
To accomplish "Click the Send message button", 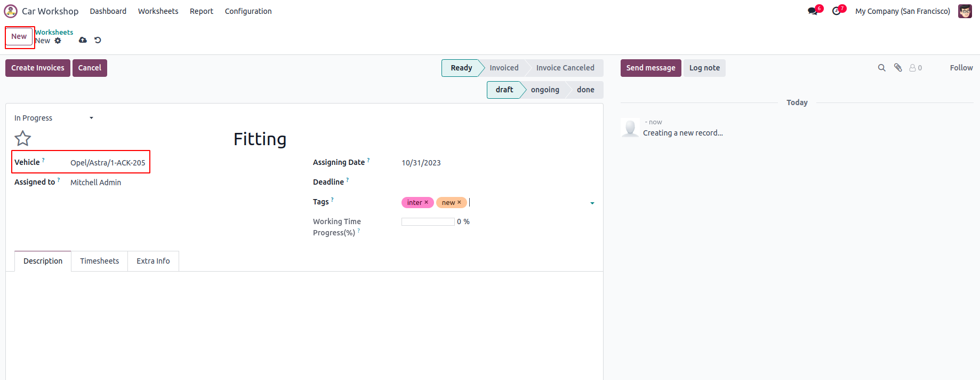I will tap(650, 68).
